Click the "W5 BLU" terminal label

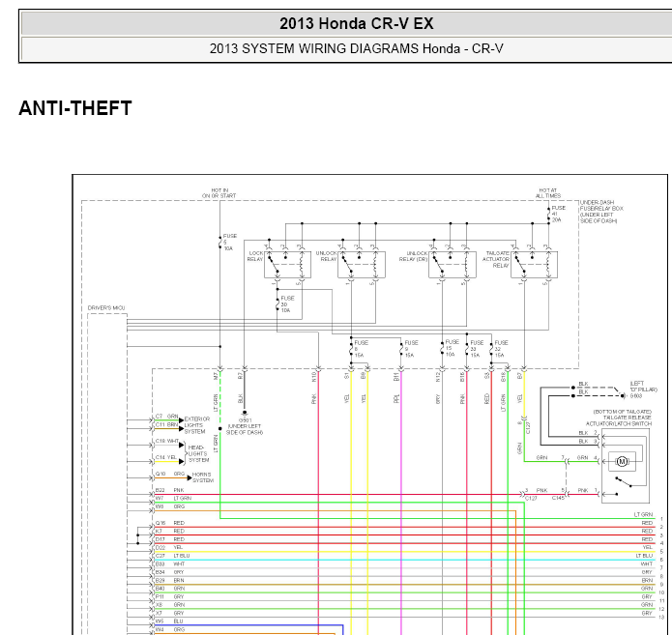169,621
